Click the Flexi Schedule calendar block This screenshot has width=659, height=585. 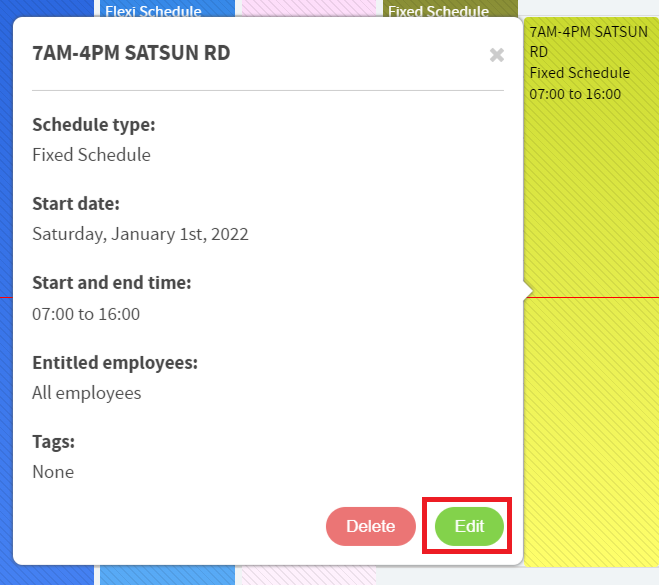(x=167, y=9)
